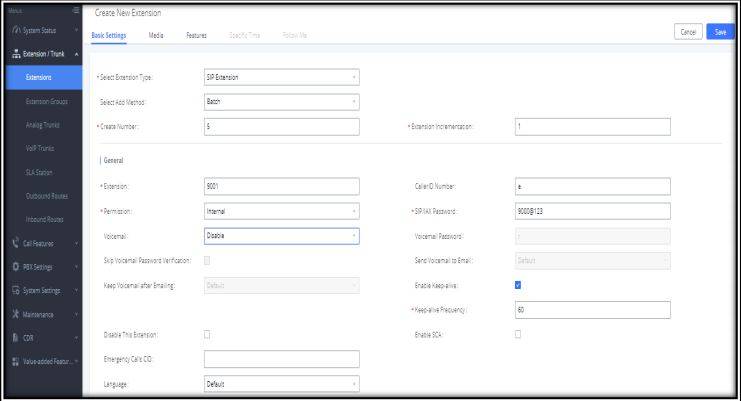
Task: Click the Save button
Action: point(720,32)
